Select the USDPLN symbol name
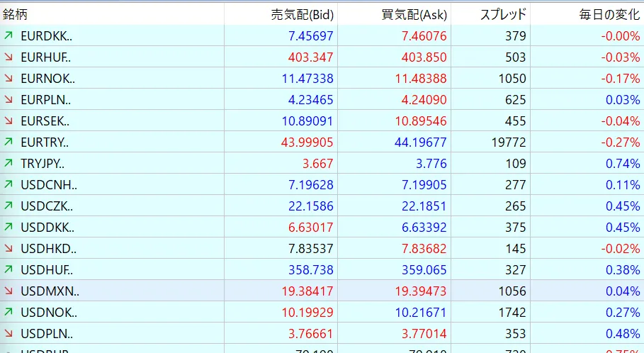 click(47, 334)
